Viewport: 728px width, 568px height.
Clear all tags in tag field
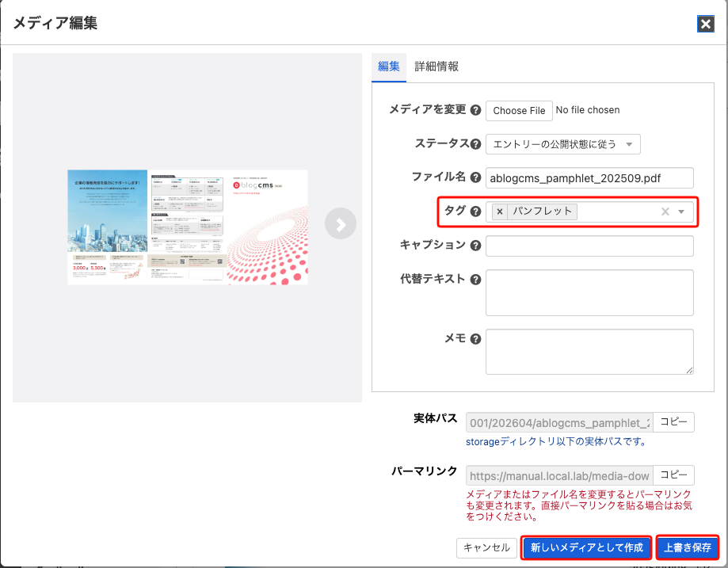coord(665,212)
